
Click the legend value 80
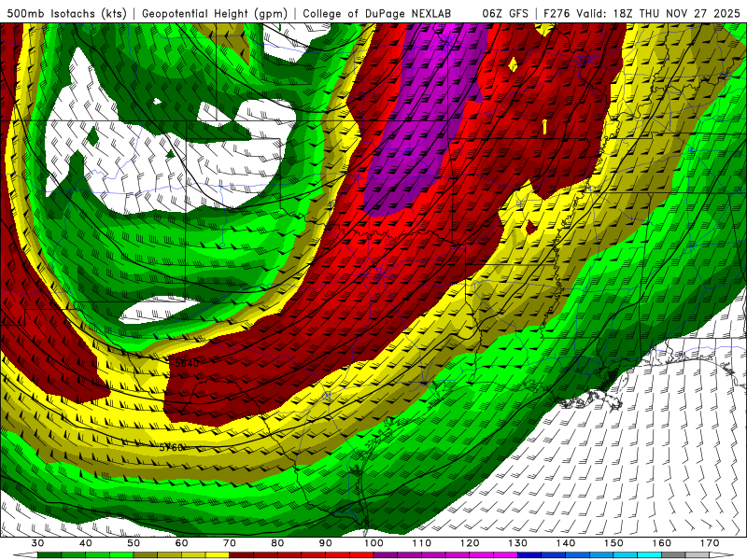[277, 543]
